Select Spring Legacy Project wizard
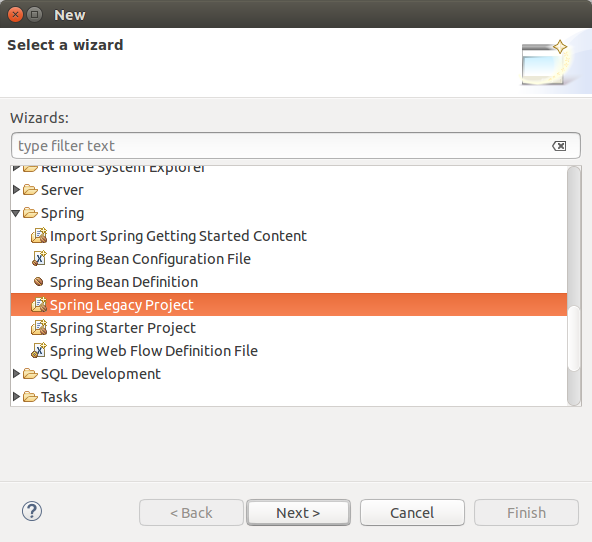Image resolution: width=592 pixels, height=542 pixels. (122, 305)
